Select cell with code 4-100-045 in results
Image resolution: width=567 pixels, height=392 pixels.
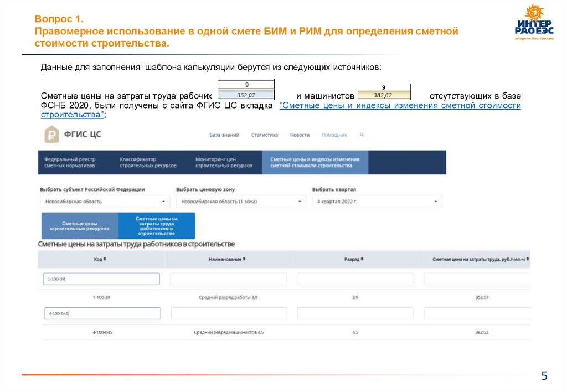(x=102, y=332)
